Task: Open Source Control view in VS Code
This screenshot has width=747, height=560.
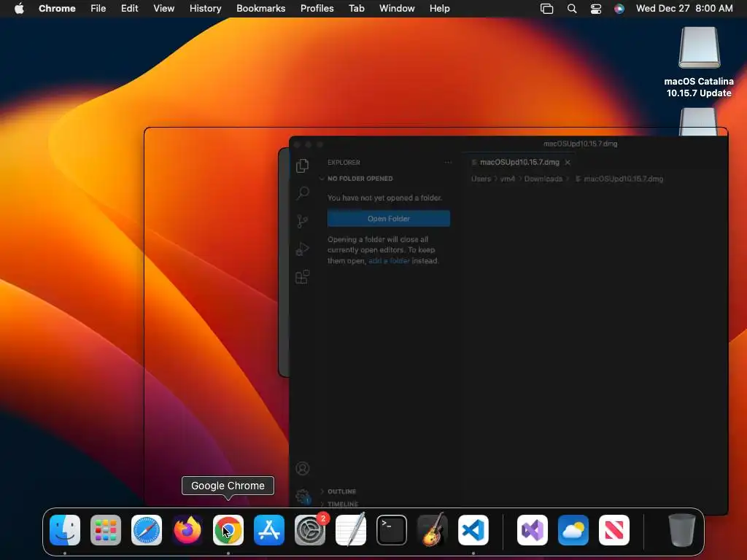Action: point(303,221)
